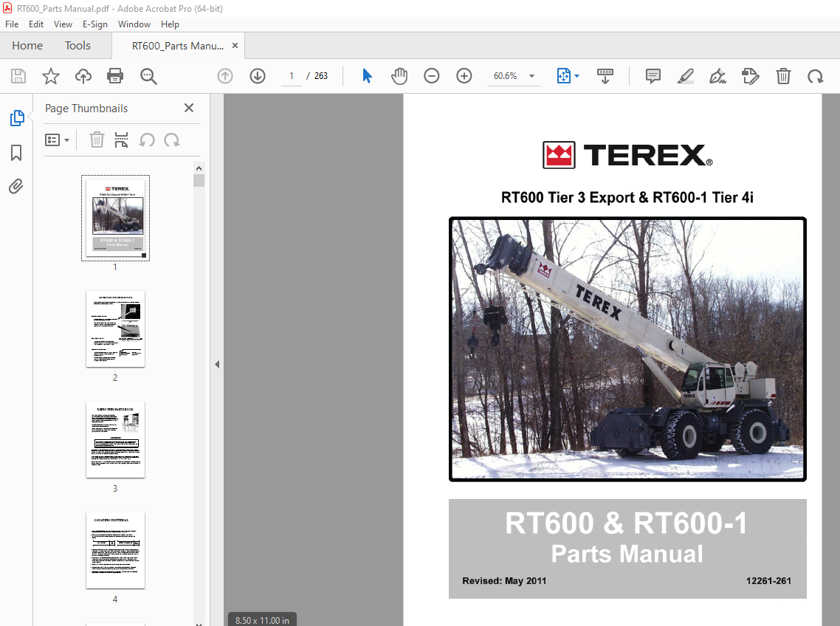
Task: Open the zoom percentage dropdown
Action: click(x=532, y=76)
